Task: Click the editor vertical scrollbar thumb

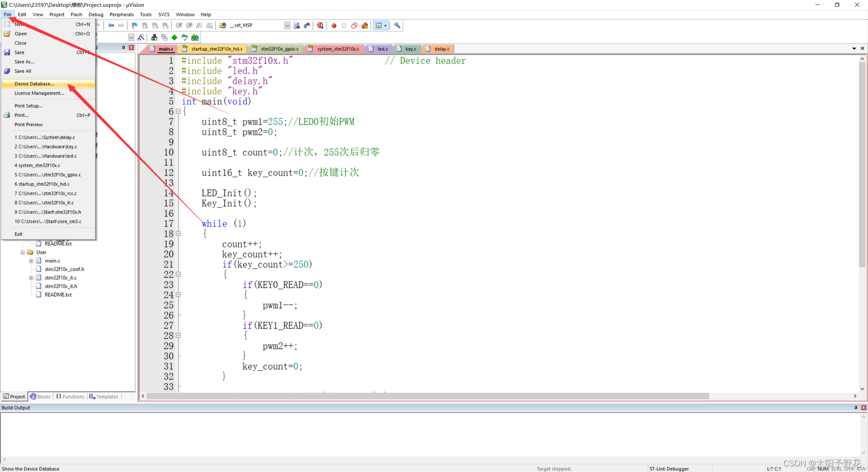Action: click(862, 165)
